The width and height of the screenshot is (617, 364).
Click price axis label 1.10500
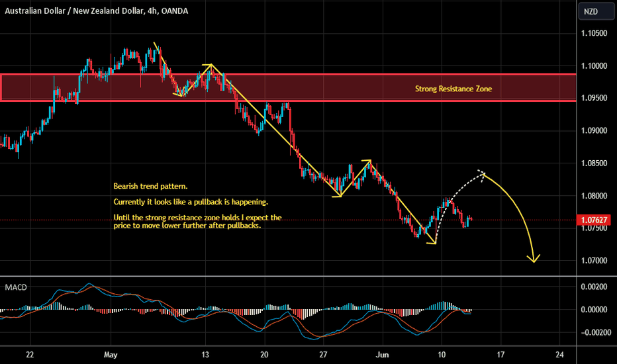(x=594, y=33)
